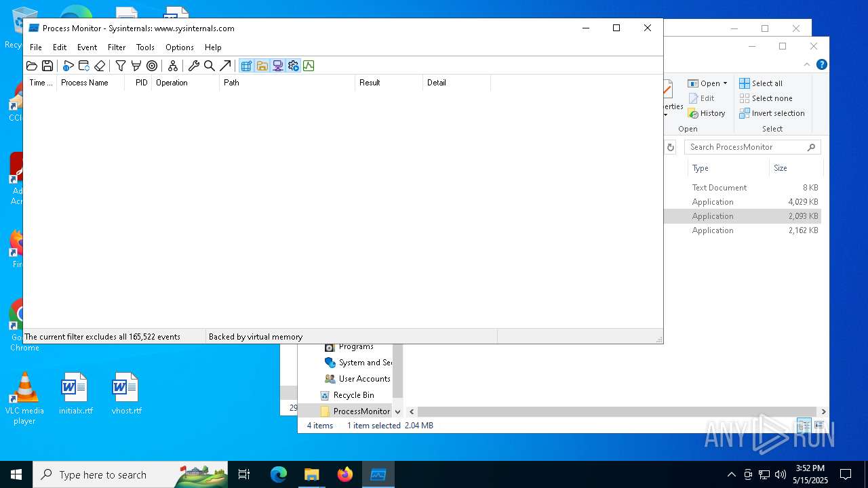Click the Jump To arrow icon
The height and width of the screenshot is (488, 868).
coord(225,66)
